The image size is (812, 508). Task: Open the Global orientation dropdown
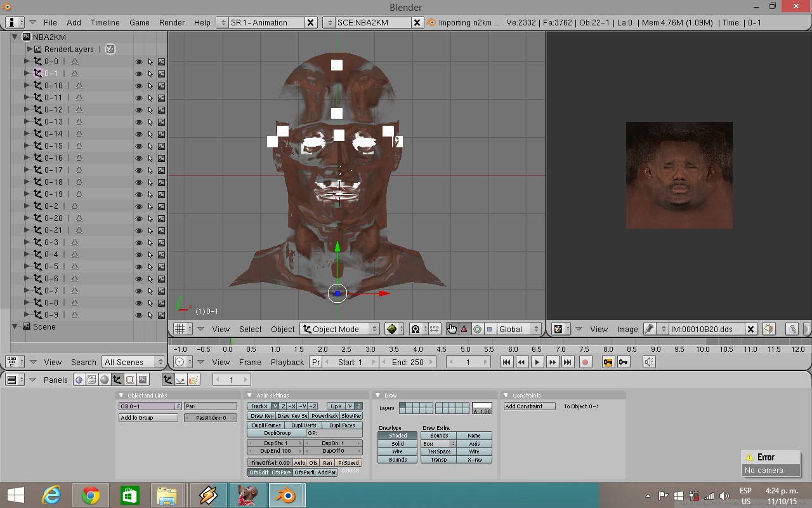(x=519, y=329)
